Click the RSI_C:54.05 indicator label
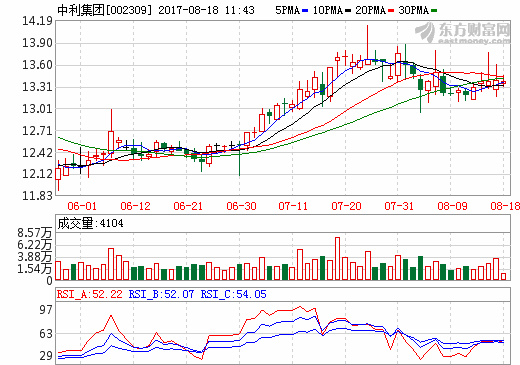The width and height of the screenshot is (520, 365). [x=233, y=294]
